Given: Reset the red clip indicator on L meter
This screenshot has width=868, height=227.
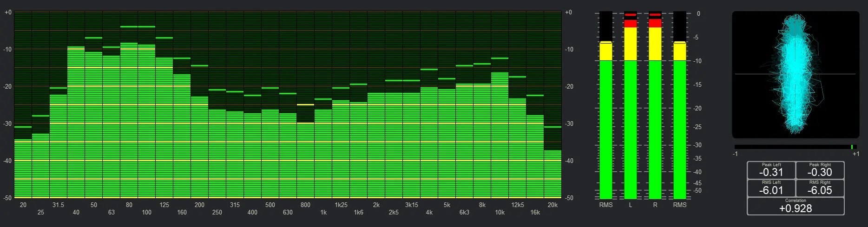Looking at the screenshot, I should click(x=631, y=15).
